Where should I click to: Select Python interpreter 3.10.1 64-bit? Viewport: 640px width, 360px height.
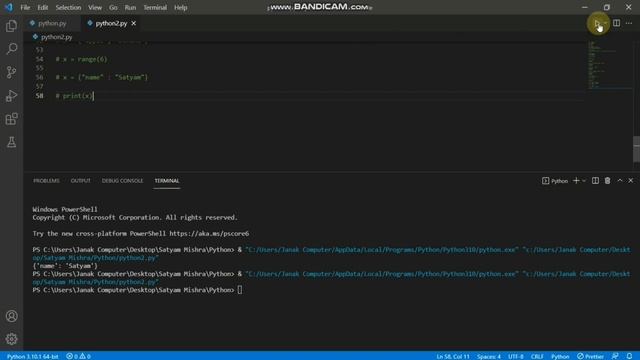click(33, 356)
